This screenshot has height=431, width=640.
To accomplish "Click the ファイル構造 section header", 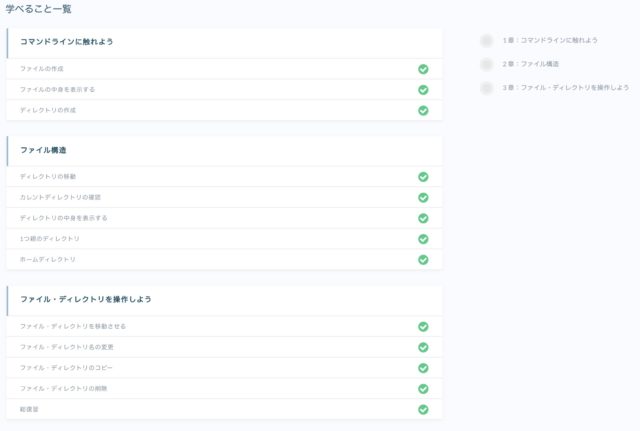I will (x=43, y=150).
